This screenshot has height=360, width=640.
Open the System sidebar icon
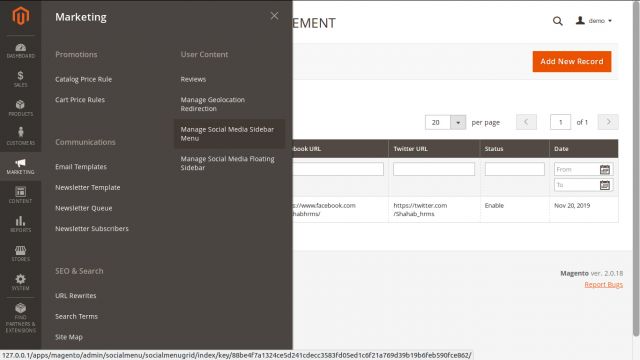click(20, 282)
